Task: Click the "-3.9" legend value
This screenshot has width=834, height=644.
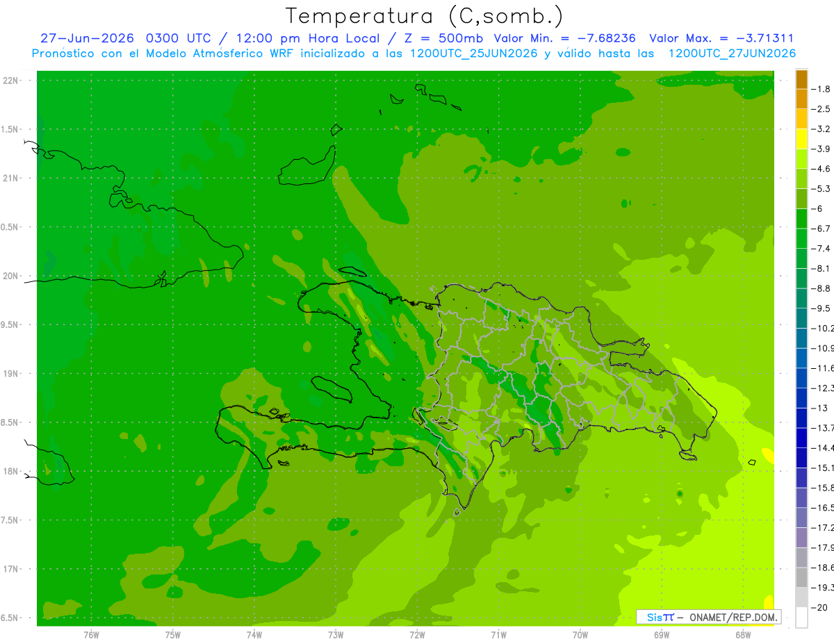Action: tap(821, 149)
